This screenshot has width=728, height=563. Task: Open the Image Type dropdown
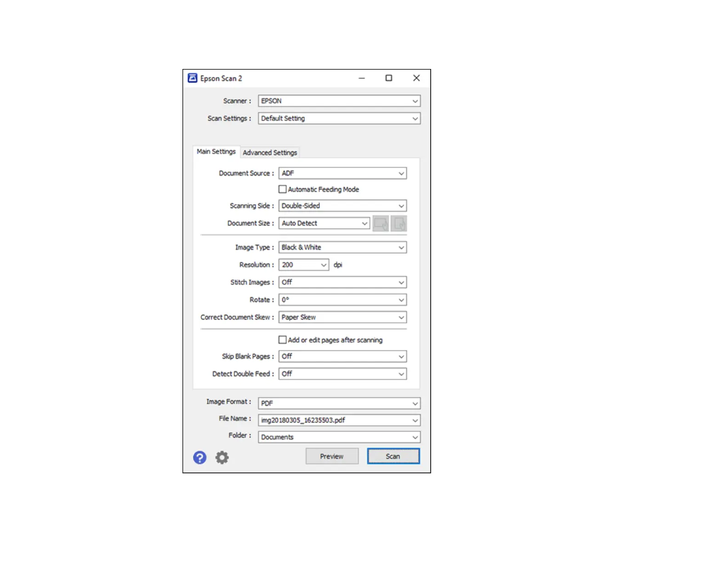pos(342,247)
